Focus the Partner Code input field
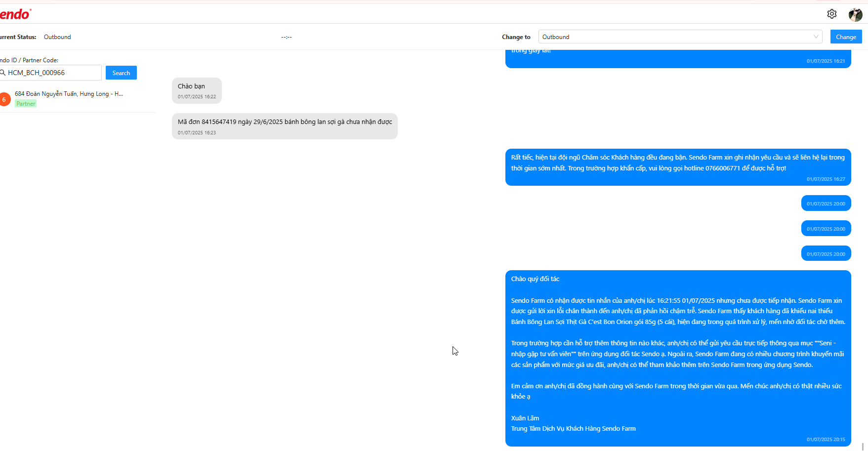This screenshot has width=868, height=451. pyautogui.click(x=51, y=73)
